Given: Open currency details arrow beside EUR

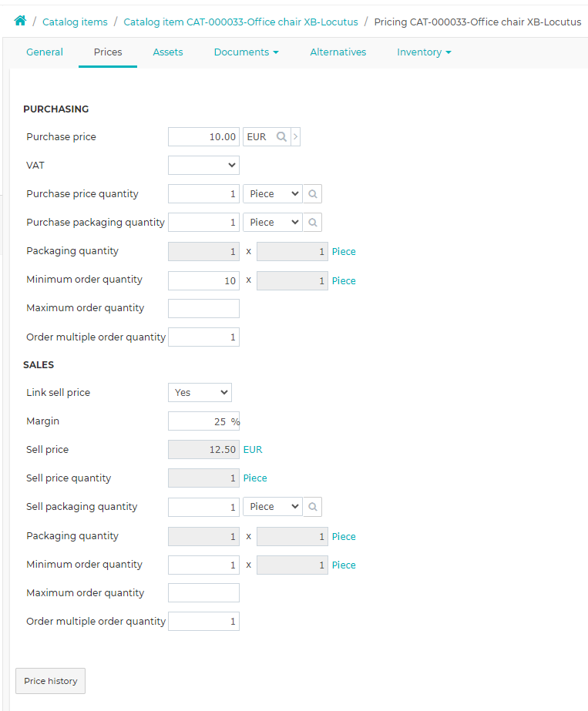Looking at the screenshot, I should (295, 137).
